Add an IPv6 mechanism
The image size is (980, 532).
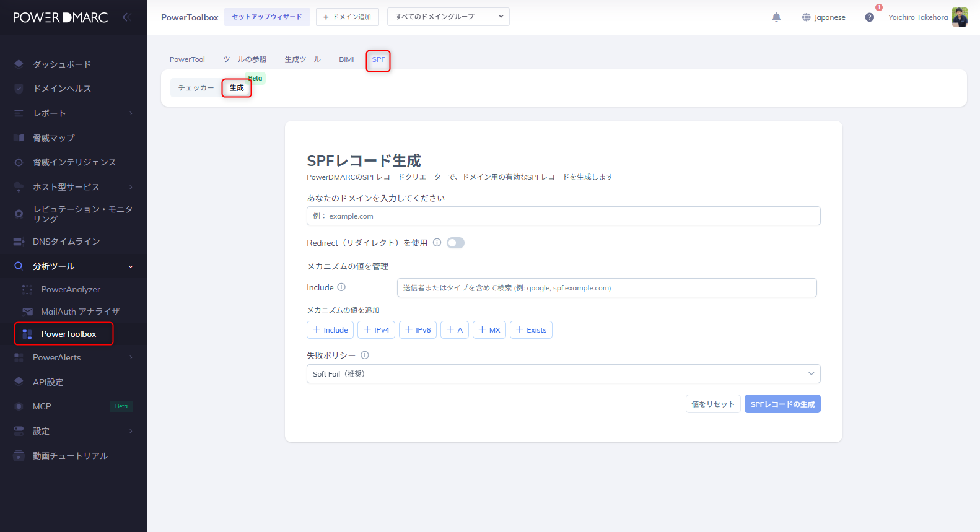click(x=418, y=329)
